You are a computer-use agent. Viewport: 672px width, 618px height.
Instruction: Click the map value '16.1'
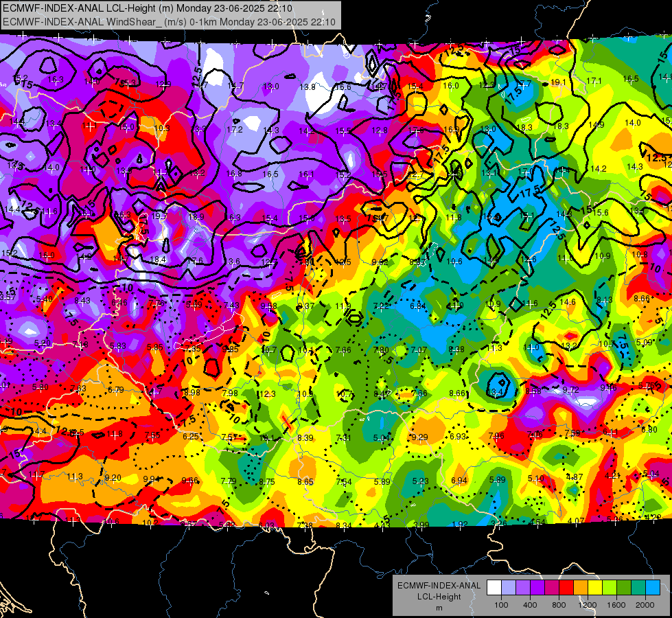pos(306,174)
